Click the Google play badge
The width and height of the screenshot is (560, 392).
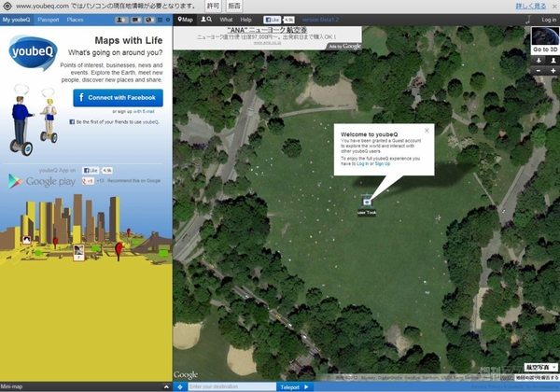[42, 181]
